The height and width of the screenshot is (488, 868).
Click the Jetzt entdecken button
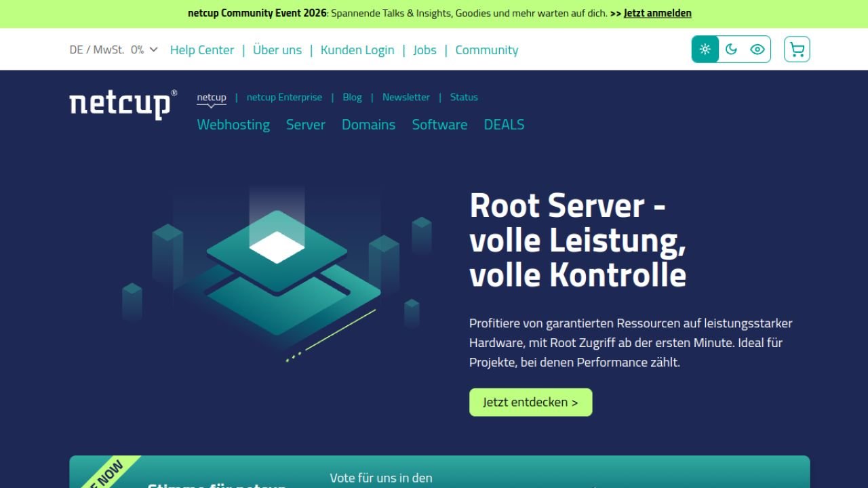click(531, 403)
